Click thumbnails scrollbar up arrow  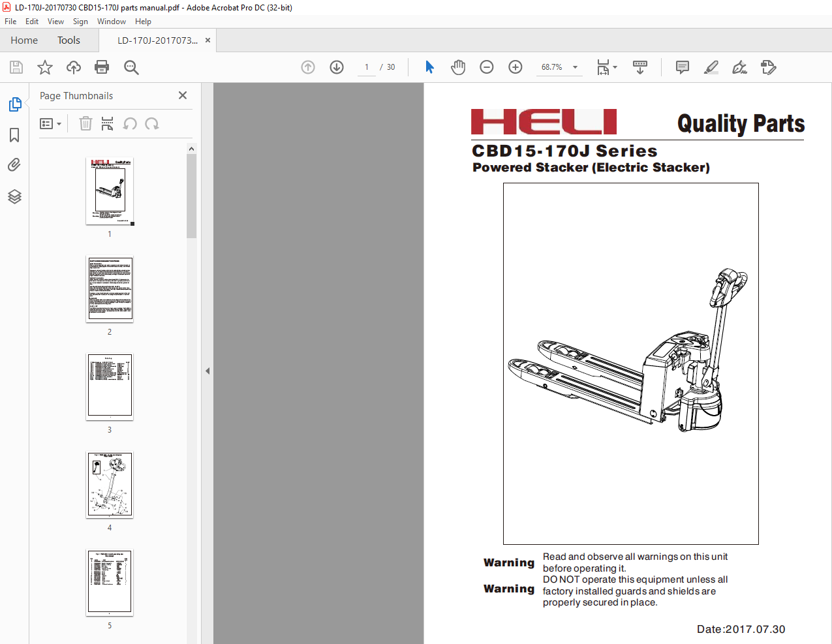coord(191,149)
